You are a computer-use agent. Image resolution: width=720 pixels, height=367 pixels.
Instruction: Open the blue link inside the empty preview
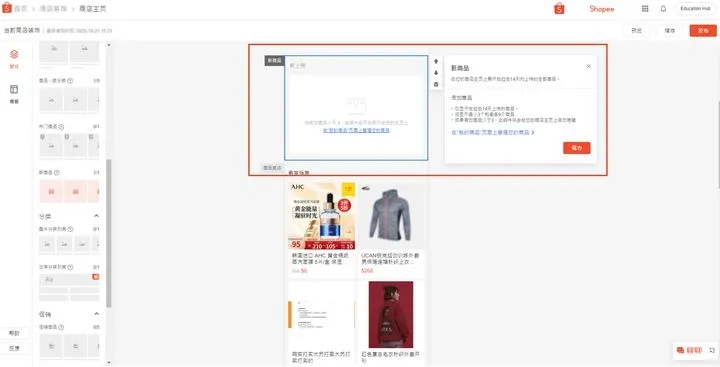[356, 130]
